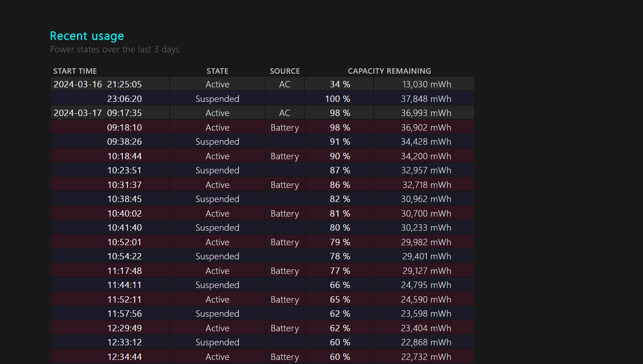
Task: Select the 79 % capacity cell
Action: tap(340, 242)
